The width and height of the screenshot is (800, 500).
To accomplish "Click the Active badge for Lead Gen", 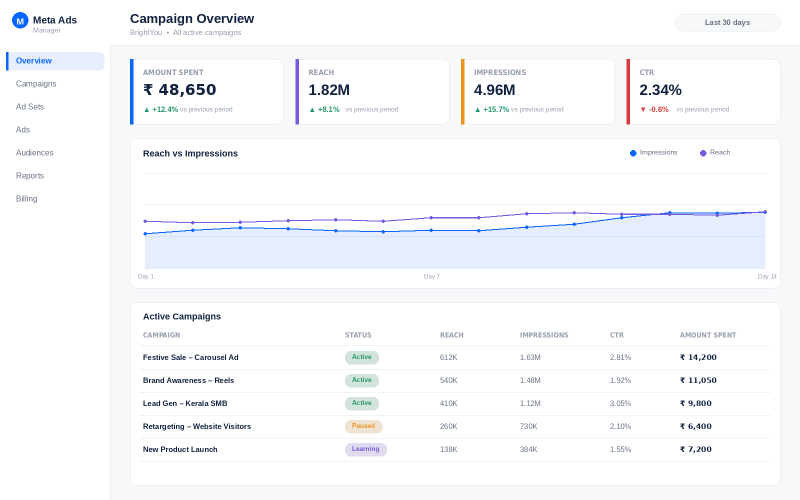I will pos(362,403).
